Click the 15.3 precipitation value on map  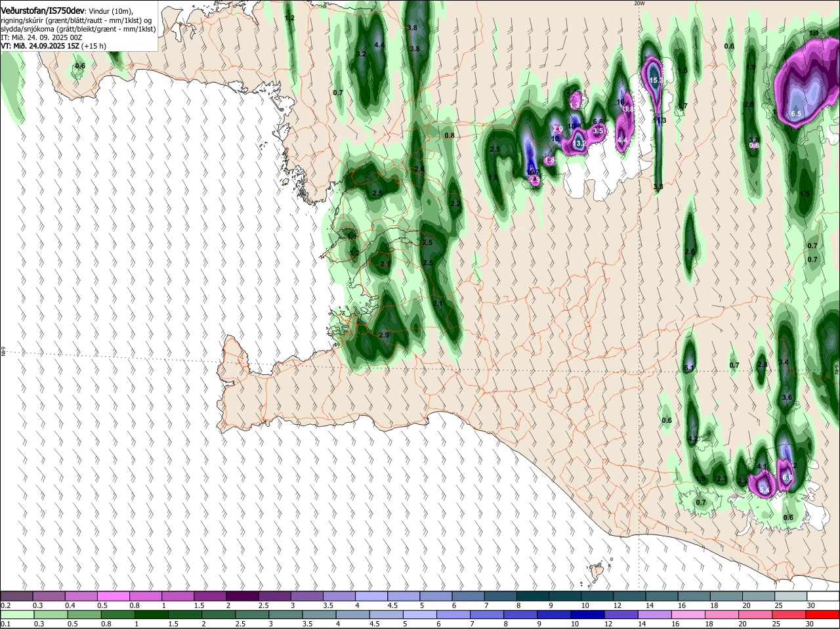pyautogui.click(x=656, y=80)
